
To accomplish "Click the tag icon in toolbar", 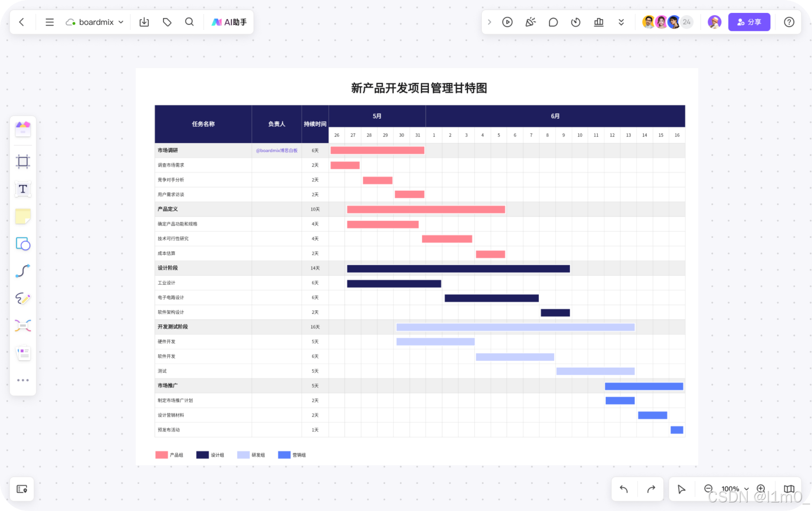I will [167, 22].
